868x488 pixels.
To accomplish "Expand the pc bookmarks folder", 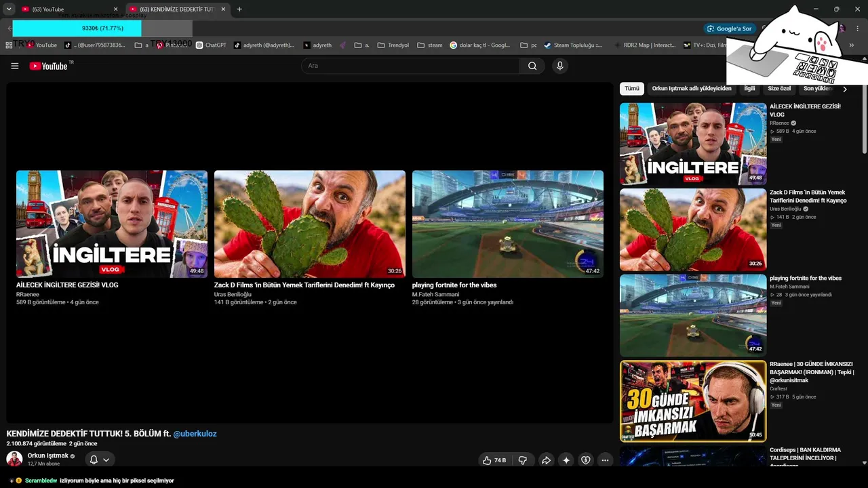I will (x=529, y=45).
